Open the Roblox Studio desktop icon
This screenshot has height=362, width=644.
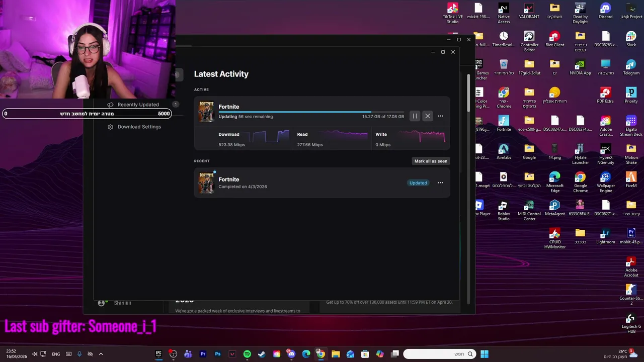pos(504,210)
